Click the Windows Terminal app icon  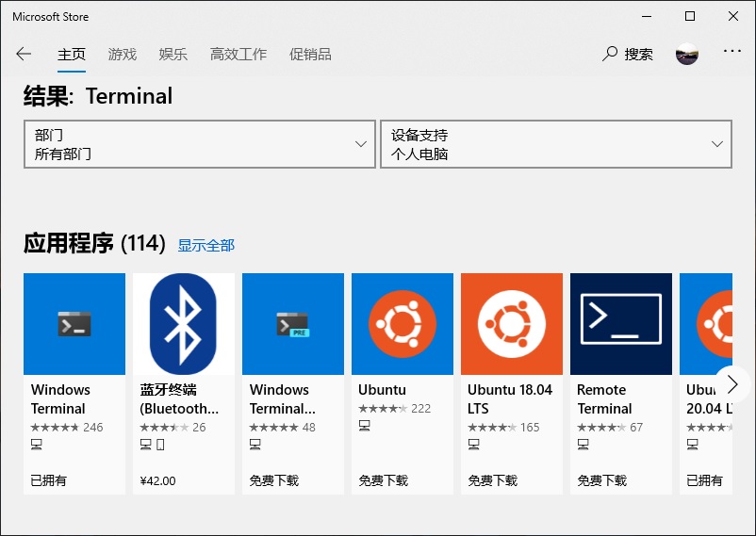[74, 324]
